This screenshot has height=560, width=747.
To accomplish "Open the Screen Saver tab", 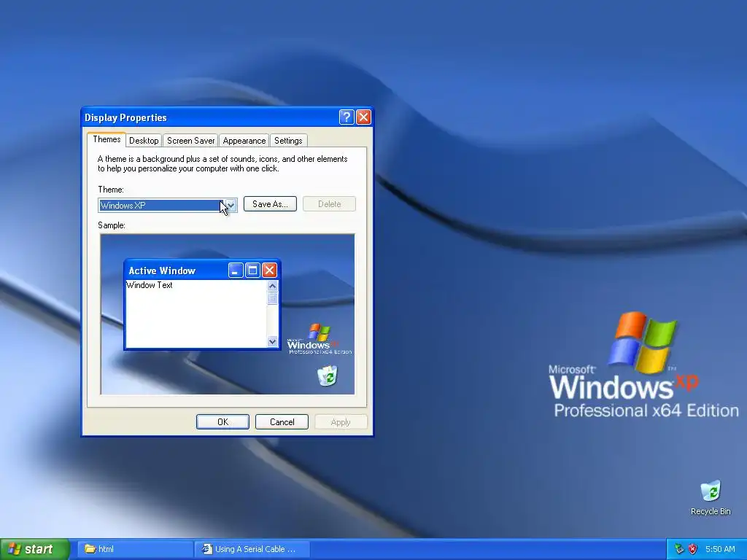I will (190, 141).
